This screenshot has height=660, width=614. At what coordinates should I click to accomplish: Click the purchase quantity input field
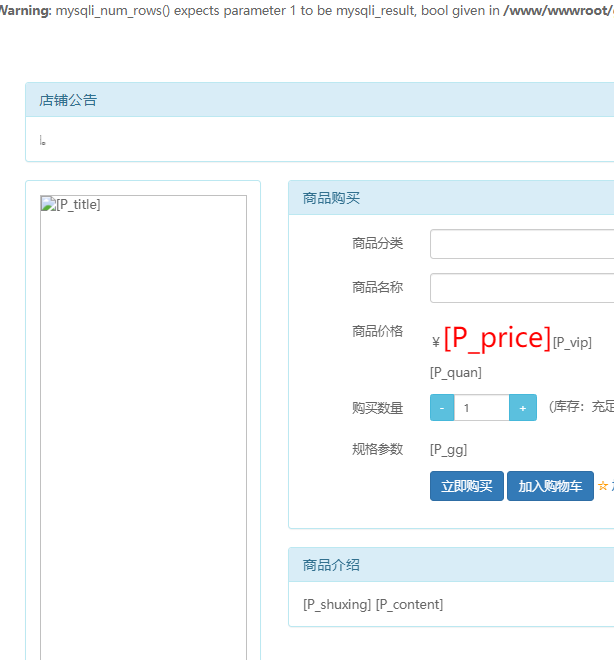482,408
